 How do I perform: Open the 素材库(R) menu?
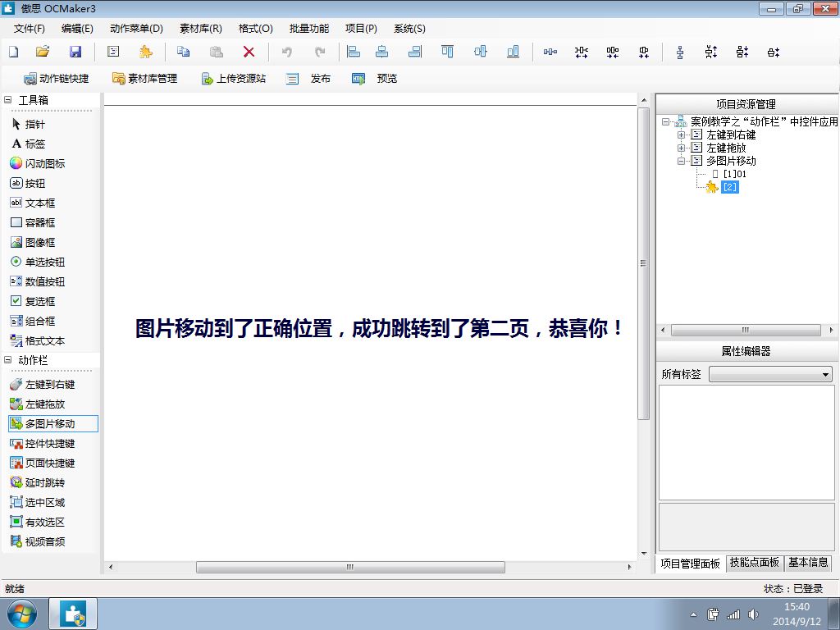[x=200, y=29]
